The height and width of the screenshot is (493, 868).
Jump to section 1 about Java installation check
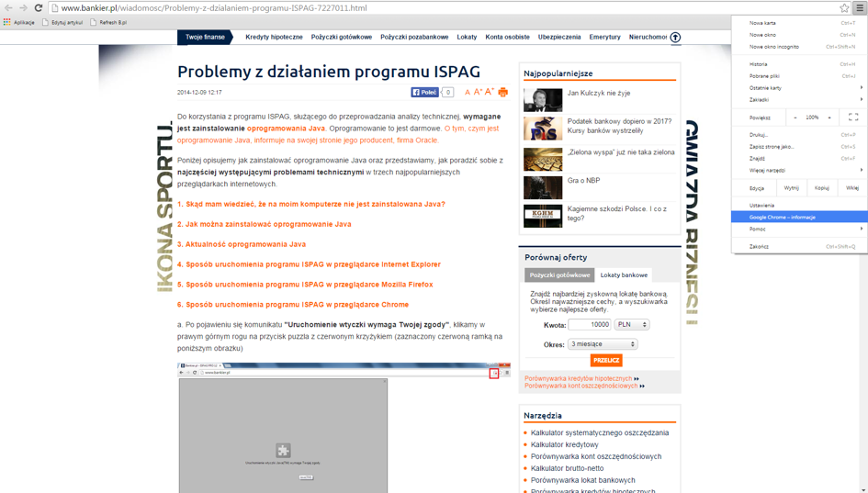pyautogui.click(x=311, y=204)
